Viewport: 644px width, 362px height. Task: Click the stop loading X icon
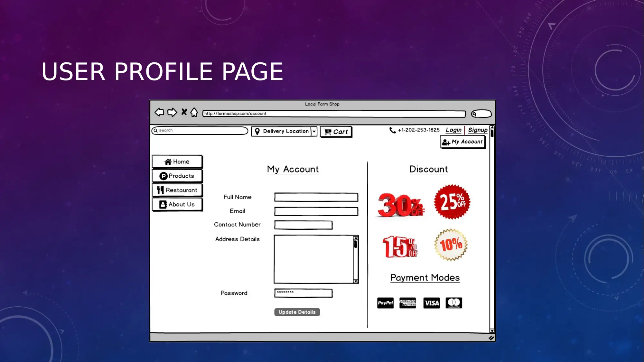coord(184,112)
